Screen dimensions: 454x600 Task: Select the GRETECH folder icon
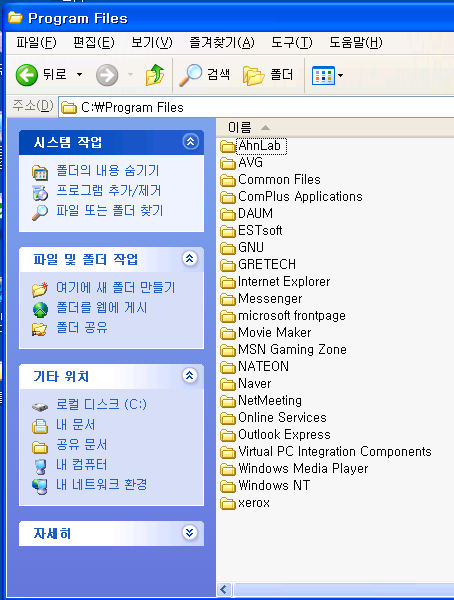(x=228, y=265)
